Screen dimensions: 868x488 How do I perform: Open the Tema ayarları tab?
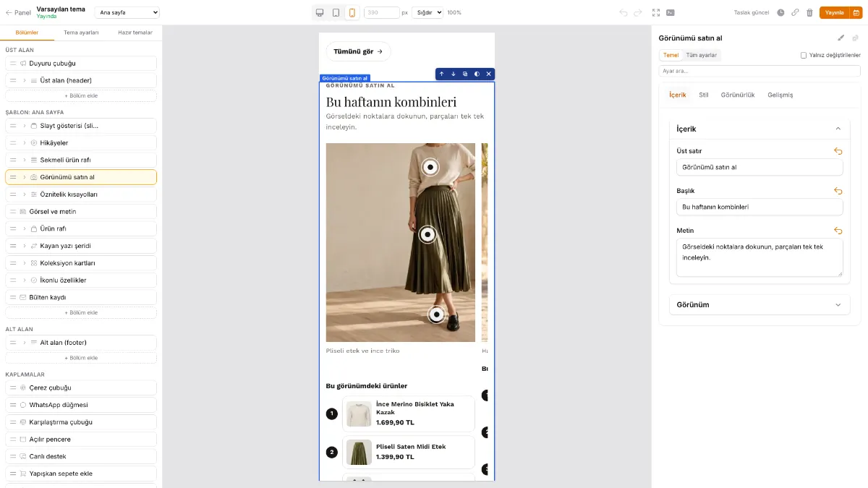click(81, 33)
